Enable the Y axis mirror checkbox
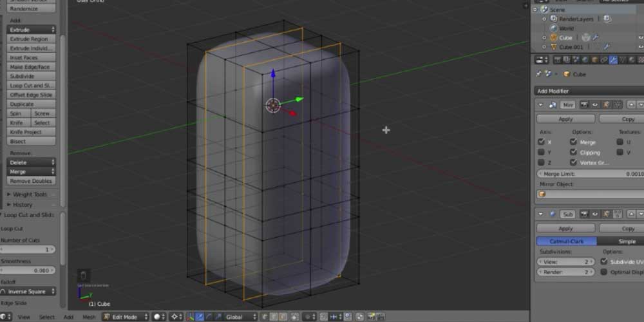Screen dimensions: 644x322 [541, 153]
